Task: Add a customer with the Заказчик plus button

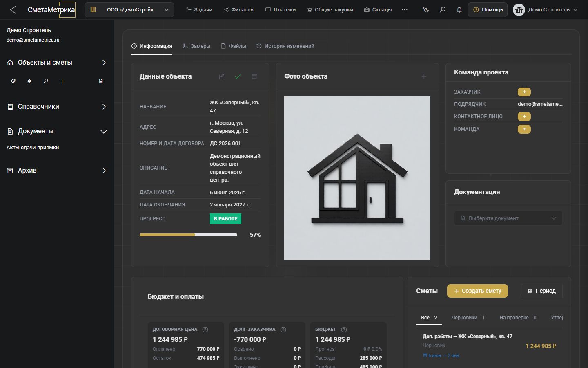Action: 524,92
